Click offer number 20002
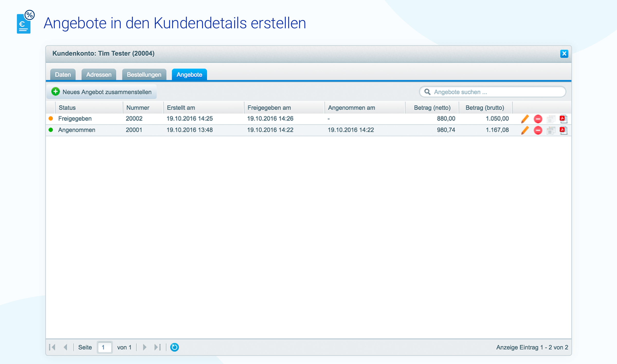This screenshot has width=617, height=364. pos(134,119)
